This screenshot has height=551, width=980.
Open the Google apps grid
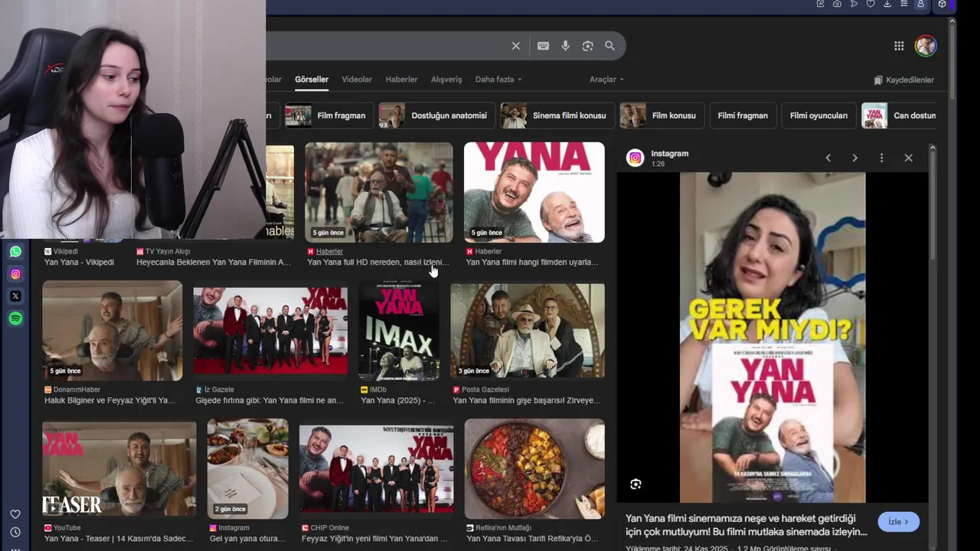[899, 46]
